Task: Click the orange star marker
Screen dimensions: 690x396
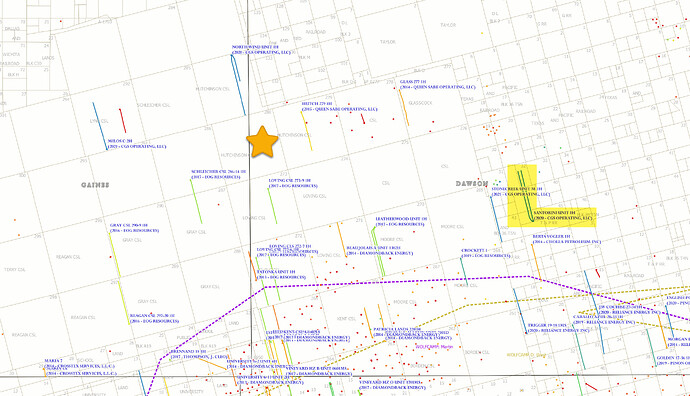Action: pos(262,142)
